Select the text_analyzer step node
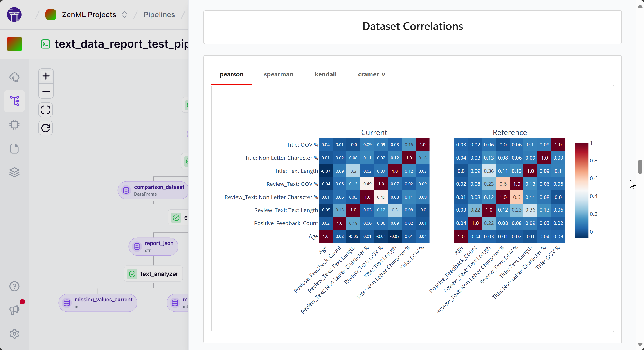The image size is (644, 350). pos(153,274)
